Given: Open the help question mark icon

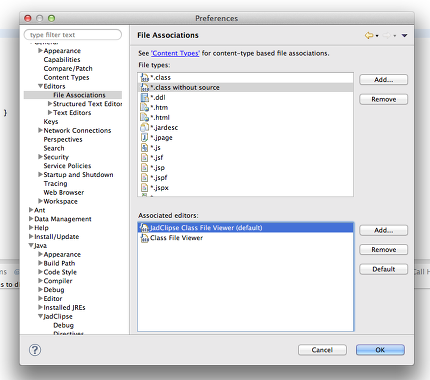Looking at the screenshot, I should [35, 350].
